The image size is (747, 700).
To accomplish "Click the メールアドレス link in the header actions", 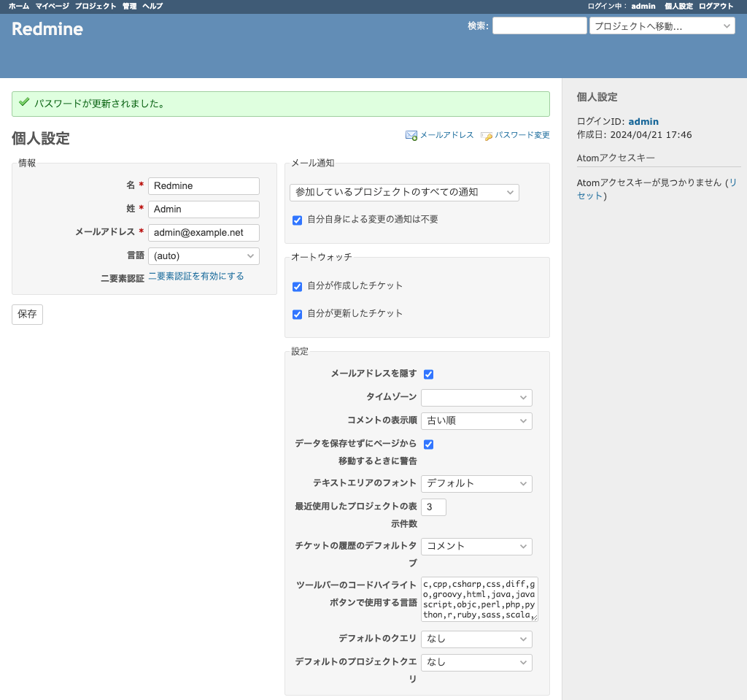I will coord(446,135).
